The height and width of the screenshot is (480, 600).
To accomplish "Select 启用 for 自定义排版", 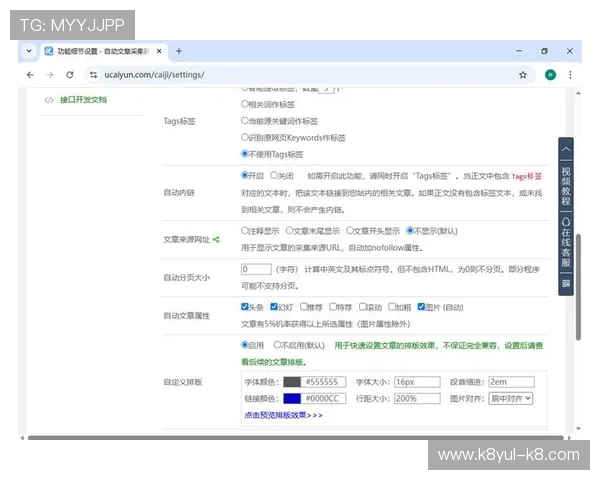I will point(245,345).
